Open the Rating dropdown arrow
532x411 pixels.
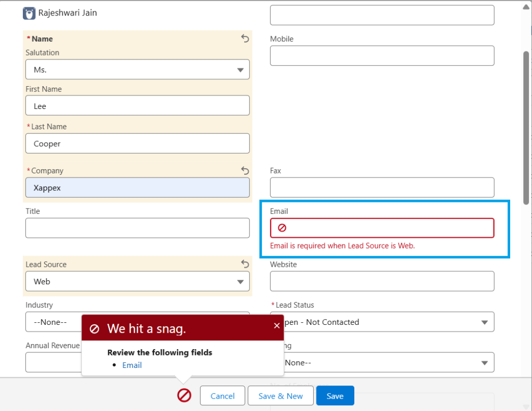pyautogui.click(x=484, y=363)
